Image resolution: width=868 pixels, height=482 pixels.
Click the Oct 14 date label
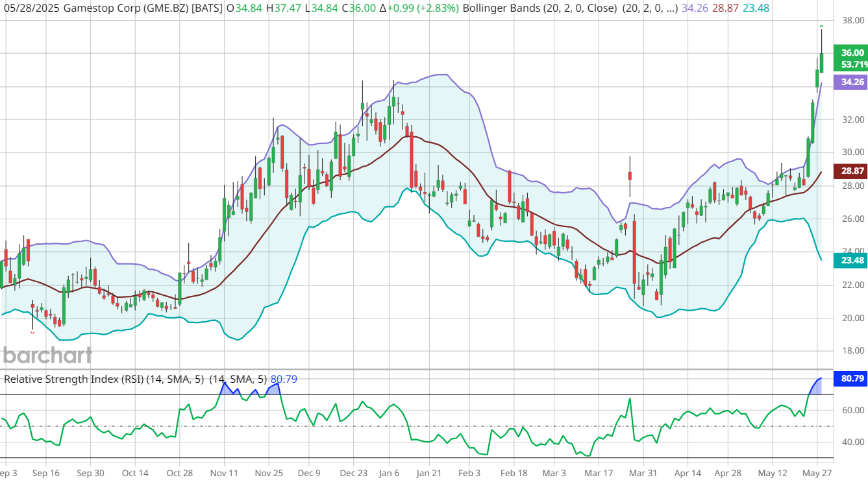(x=134, y=473)
